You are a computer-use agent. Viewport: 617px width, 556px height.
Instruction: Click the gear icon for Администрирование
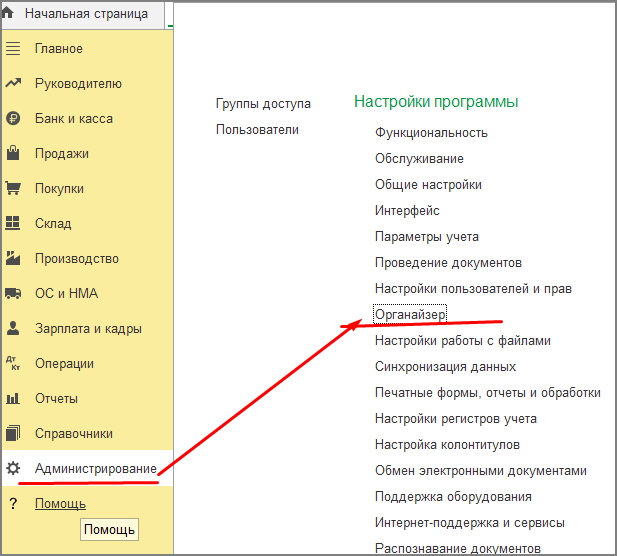(x=13, y=468)
